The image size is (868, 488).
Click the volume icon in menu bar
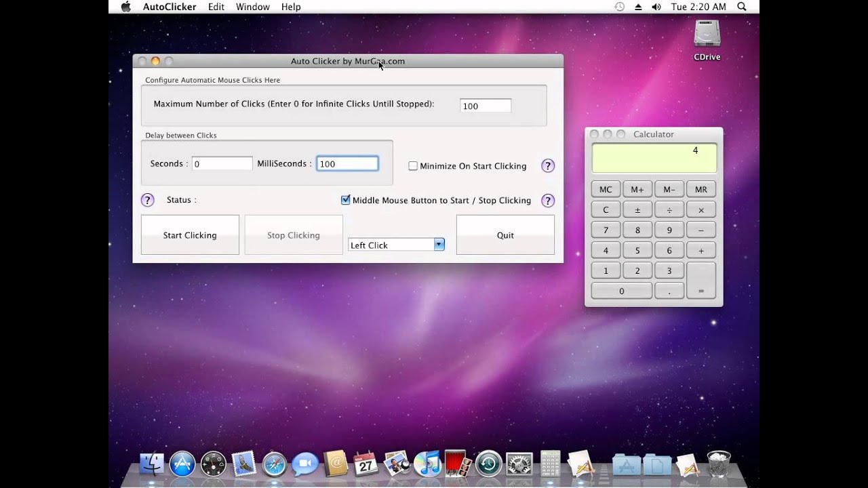pos(656,7)
